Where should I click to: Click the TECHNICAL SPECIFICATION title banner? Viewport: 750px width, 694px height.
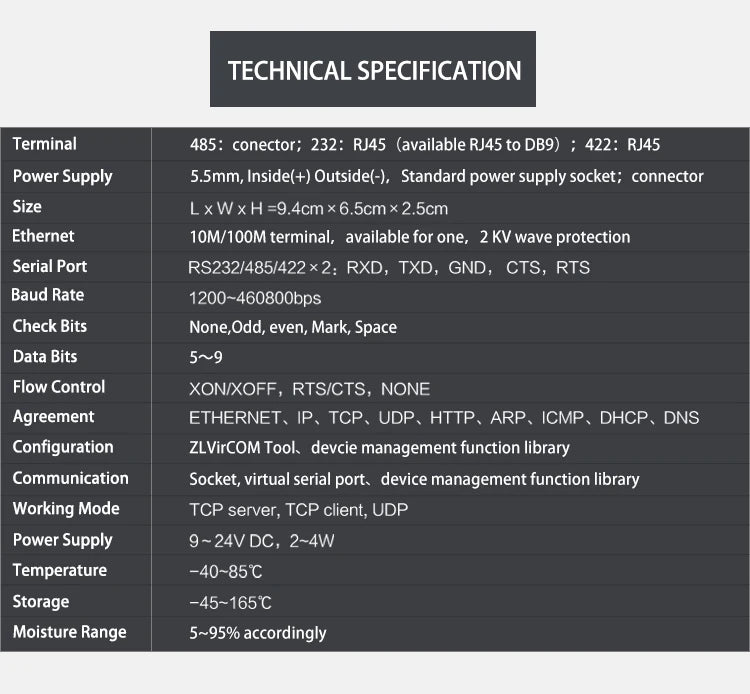(373, 69)
